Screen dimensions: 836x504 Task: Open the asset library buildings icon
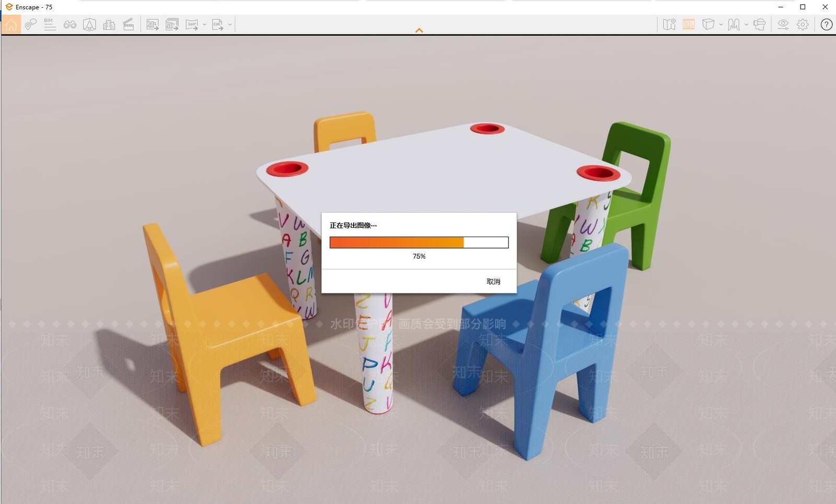pos(109,25)
